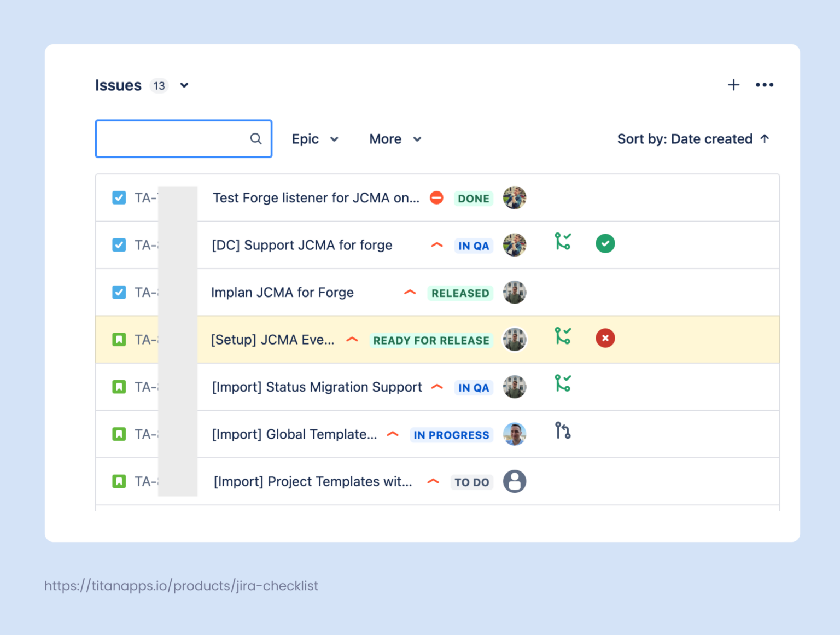The width and height of the screenshot is (840, 635).
Task: Click the plus icon to create a new issue
Action: tap(733, 85)
